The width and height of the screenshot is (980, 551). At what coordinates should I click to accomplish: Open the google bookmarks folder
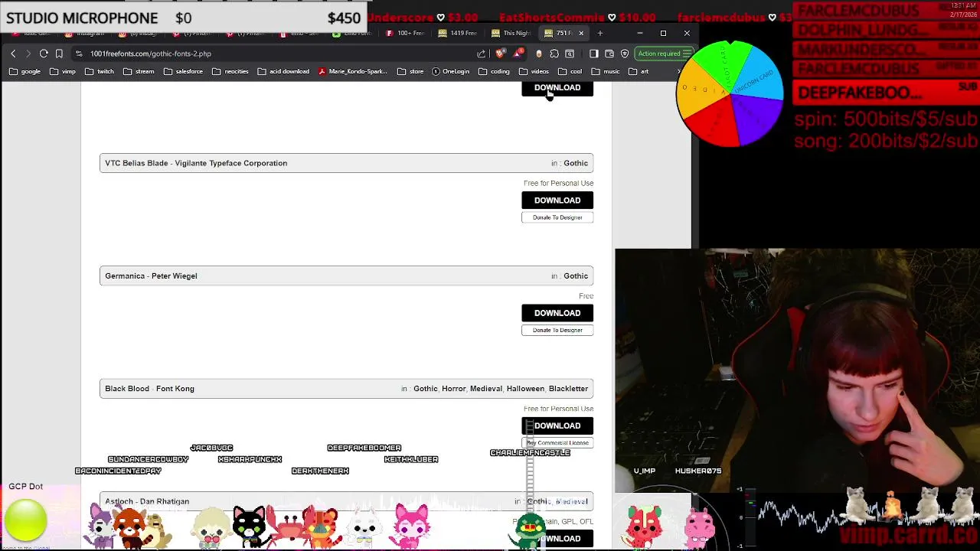25,71
